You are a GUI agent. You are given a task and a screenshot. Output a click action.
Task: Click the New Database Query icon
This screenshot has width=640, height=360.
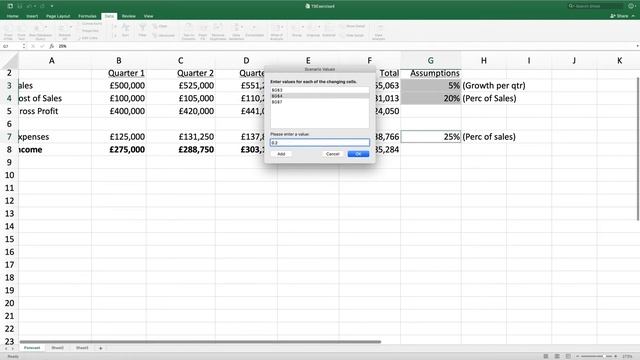[x=40, y=31]
